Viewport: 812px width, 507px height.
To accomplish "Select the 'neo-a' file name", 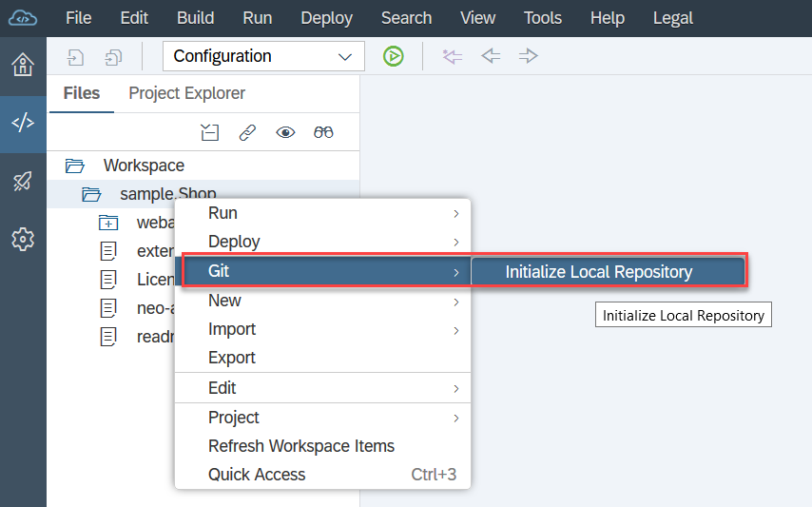I will point(155,308).
